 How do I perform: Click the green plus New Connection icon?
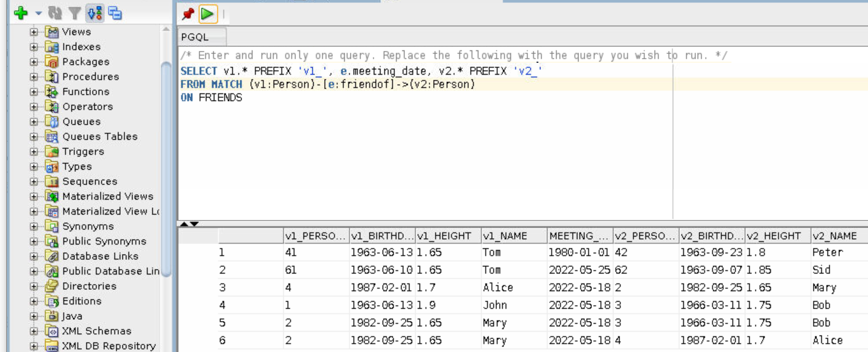point(21,13)
